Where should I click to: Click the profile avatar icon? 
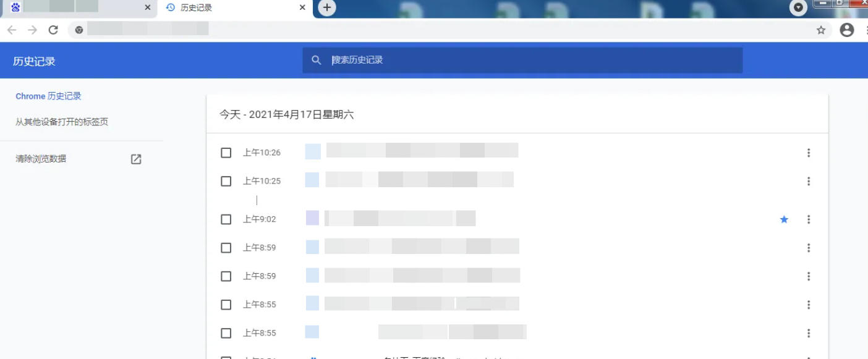(x=846, y=28)
